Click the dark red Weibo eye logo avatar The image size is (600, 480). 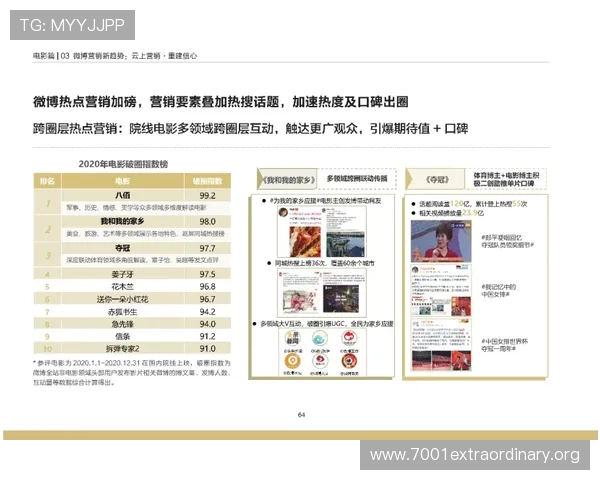(x=349, y=361)
